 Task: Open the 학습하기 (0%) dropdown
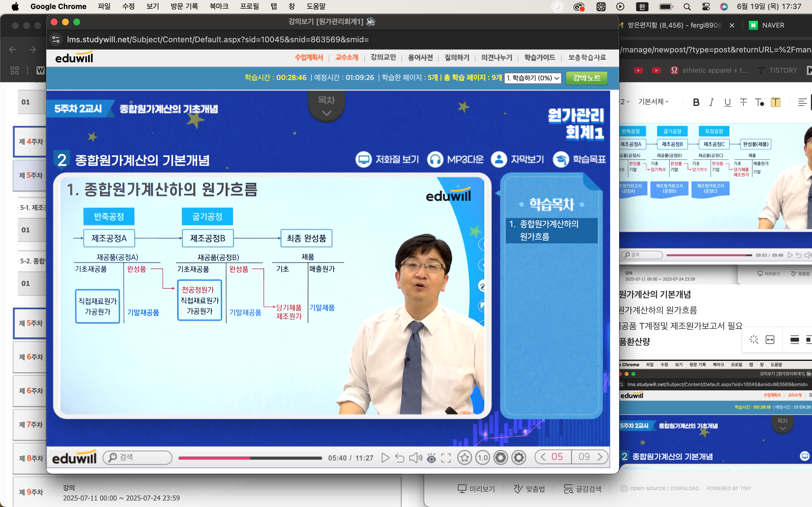point(533,78)
